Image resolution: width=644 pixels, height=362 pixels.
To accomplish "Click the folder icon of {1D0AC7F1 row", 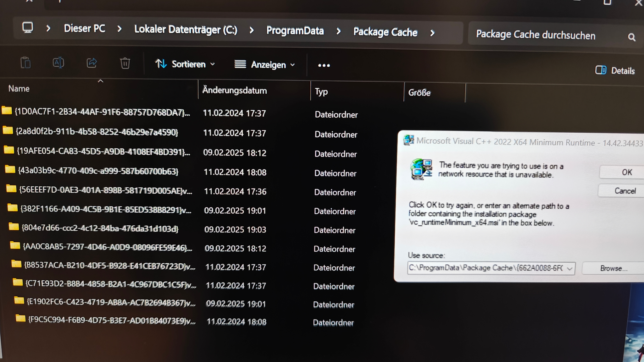I will coord(7,111).
